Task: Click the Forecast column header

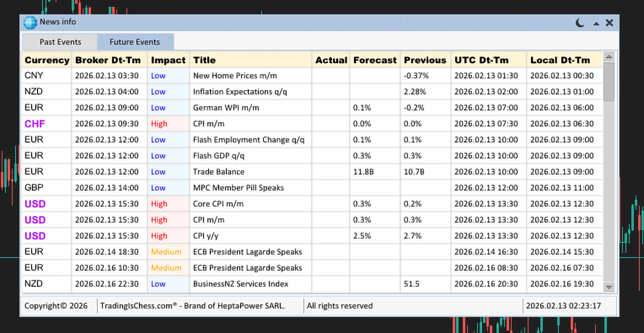Action: coord(375,60)
